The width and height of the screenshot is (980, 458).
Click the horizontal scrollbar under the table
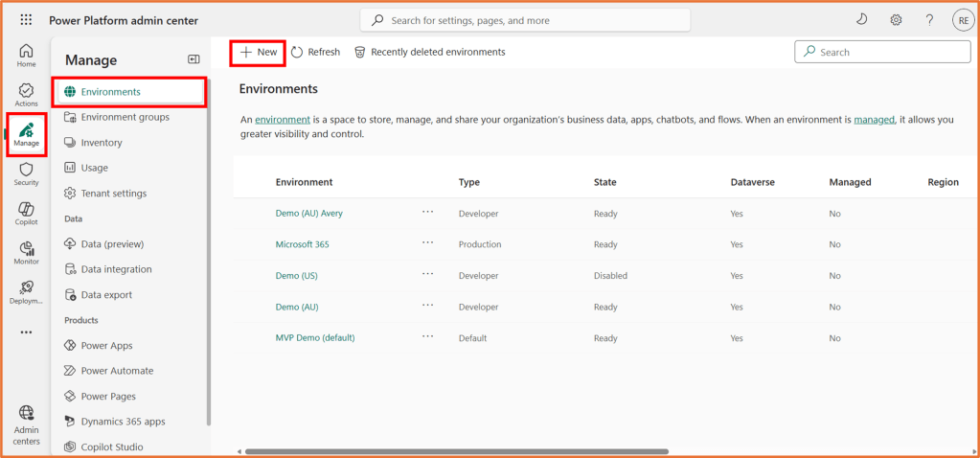[x=456, y=451]
